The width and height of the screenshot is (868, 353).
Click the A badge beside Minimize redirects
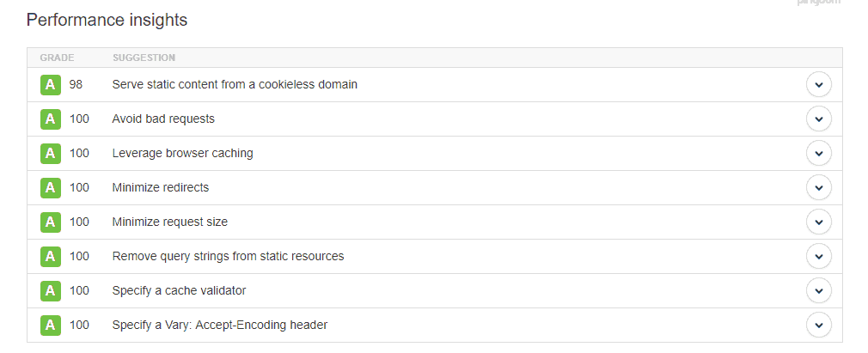[x=51, y=187]
